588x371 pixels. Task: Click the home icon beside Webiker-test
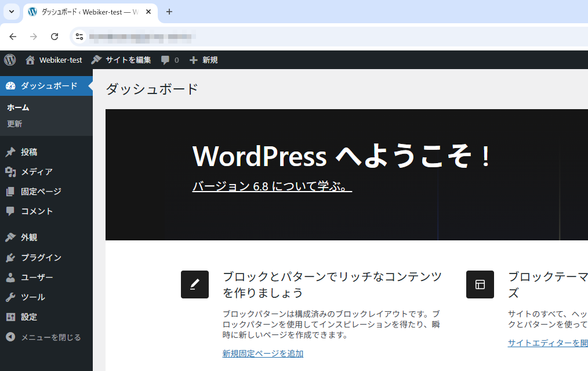click(x=30, y=60)
